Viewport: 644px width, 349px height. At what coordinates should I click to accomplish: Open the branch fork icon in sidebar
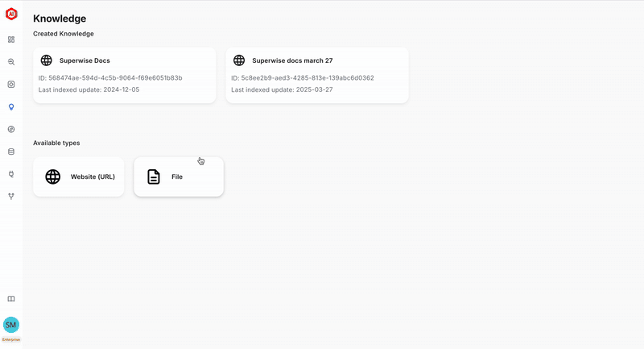(x=11, y=197)
